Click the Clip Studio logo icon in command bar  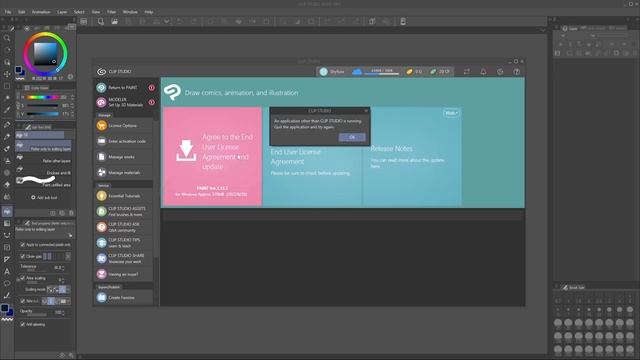pyautogui.click(x=372, y=22)
